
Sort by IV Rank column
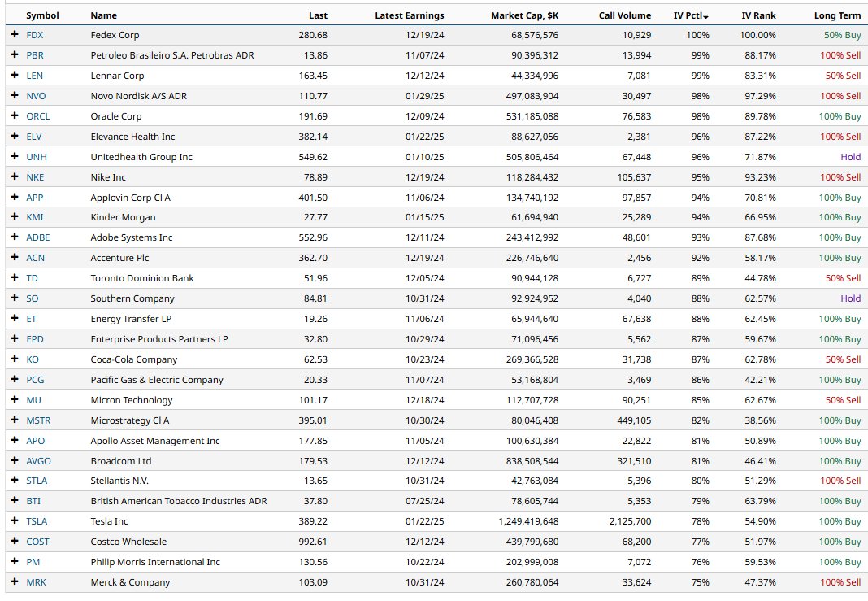758,15
